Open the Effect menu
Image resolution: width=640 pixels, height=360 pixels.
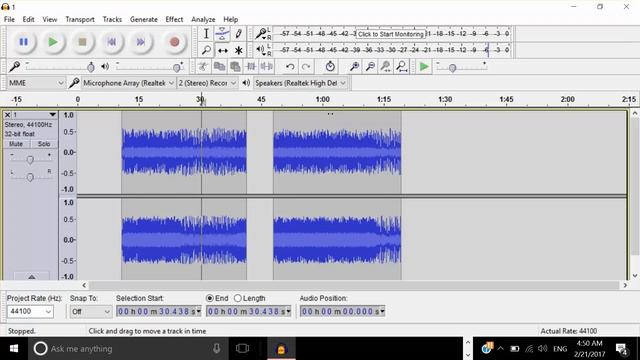pos(174,19)
